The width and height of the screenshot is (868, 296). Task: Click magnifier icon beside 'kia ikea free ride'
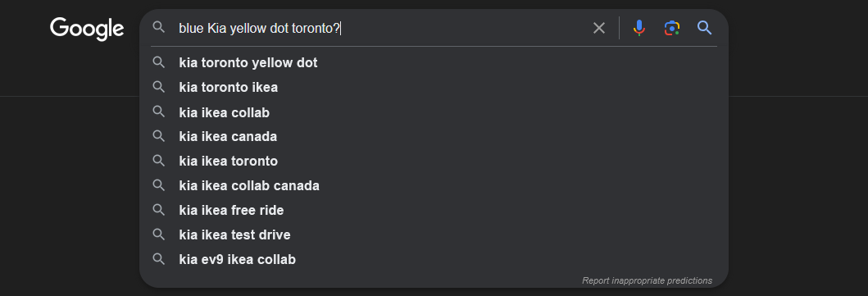pos(159,210)
